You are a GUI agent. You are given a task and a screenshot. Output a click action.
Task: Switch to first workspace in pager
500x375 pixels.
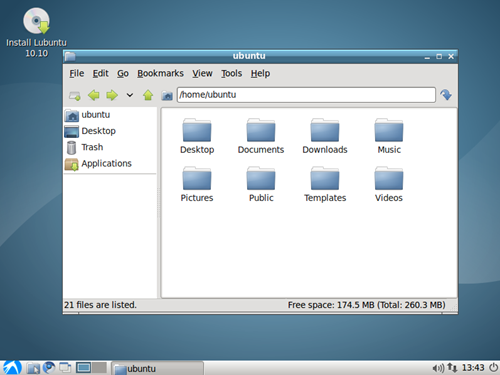coord(83,368)
